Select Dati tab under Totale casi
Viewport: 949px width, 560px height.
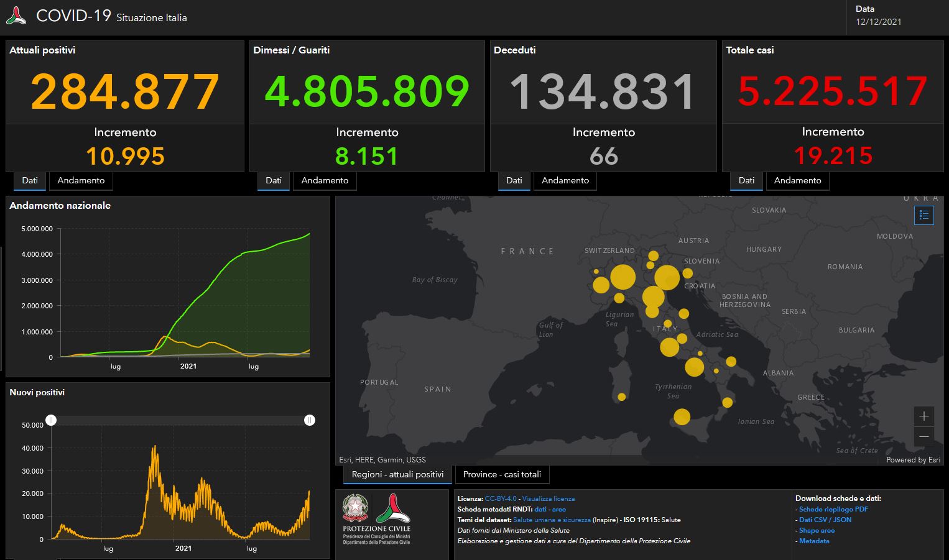click(x=746, y=180)
